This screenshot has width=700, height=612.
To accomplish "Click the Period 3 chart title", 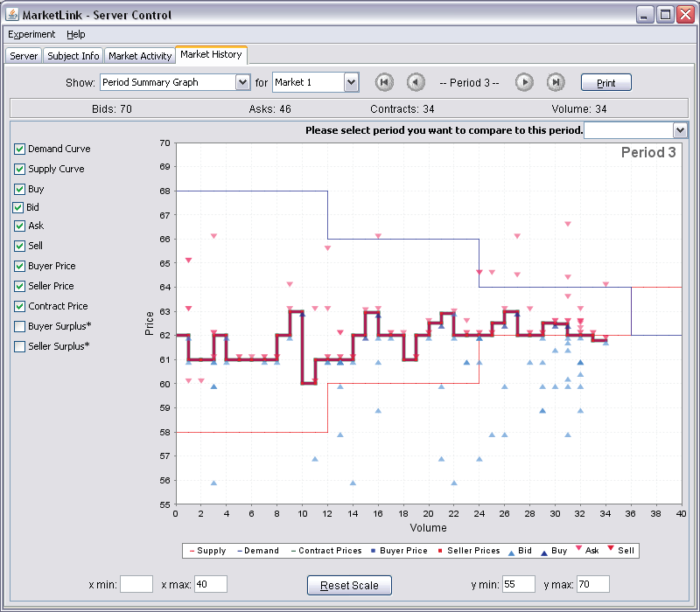I will [648, 152].
